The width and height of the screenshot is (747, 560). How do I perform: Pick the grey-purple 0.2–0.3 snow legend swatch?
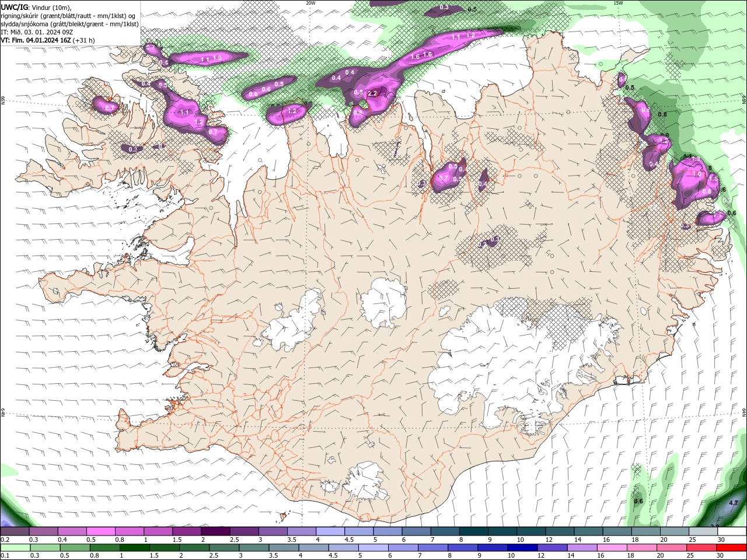click(x=15, y=531)
